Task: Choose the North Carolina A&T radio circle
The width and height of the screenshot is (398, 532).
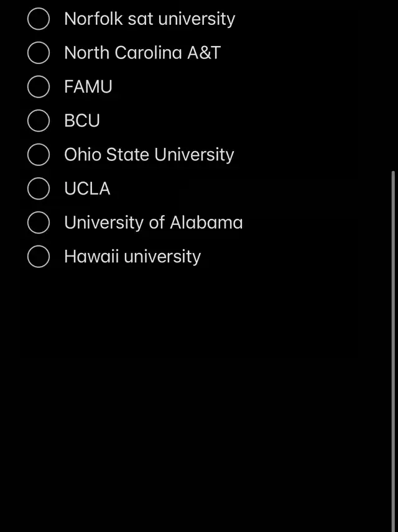Action: 39,53
